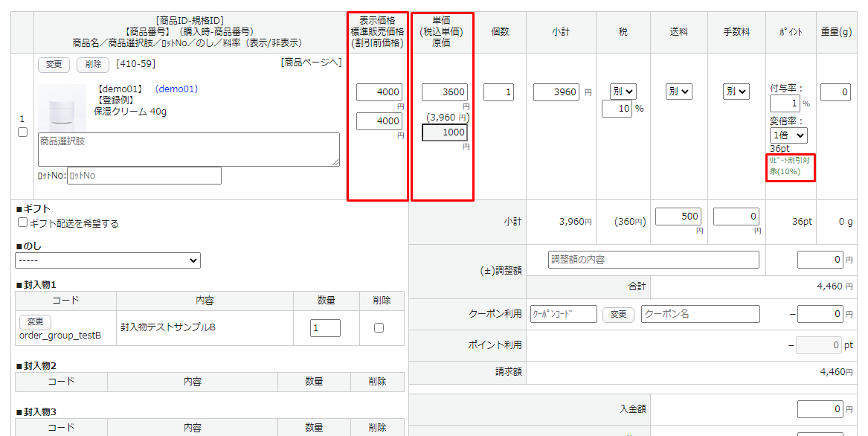This screenshot has width=868, height=436.
Task: Click the 封入物1 数量 field
Action: [325, 328]
